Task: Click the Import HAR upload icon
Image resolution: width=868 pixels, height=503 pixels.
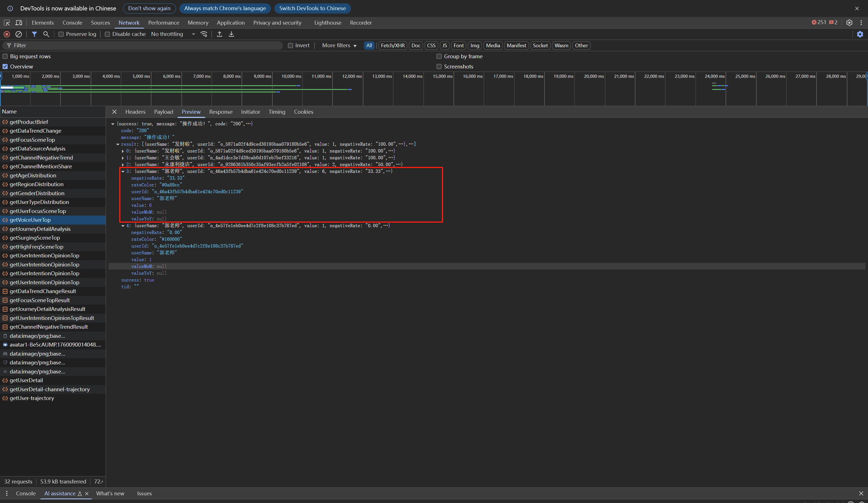Action: coord(220,34)
